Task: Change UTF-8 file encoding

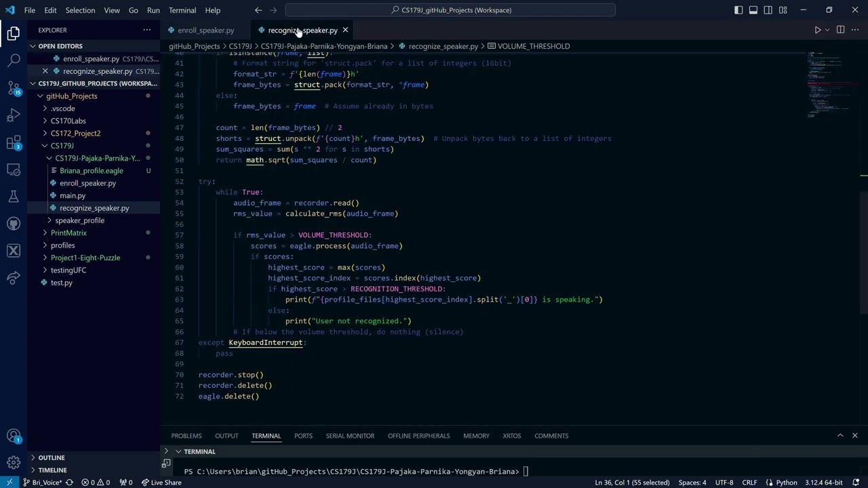Action: [724, 483]
